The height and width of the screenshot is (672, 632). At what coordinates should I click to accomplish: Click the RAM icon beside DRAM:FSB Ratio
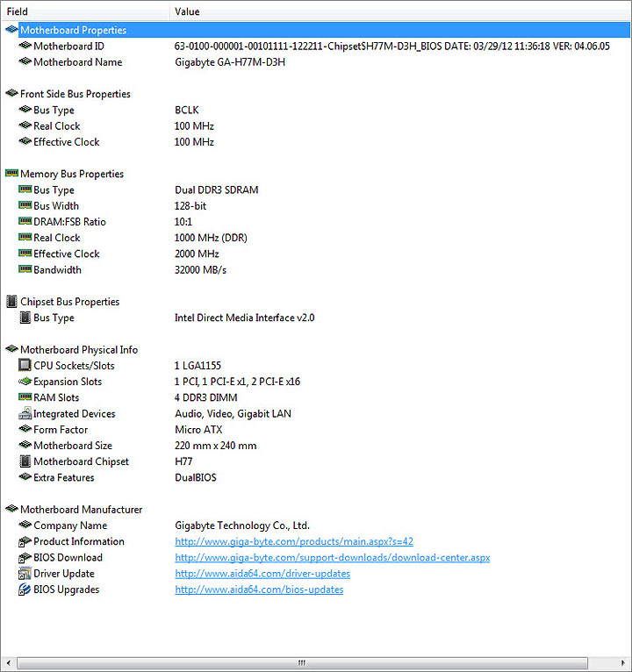[25, 221]
